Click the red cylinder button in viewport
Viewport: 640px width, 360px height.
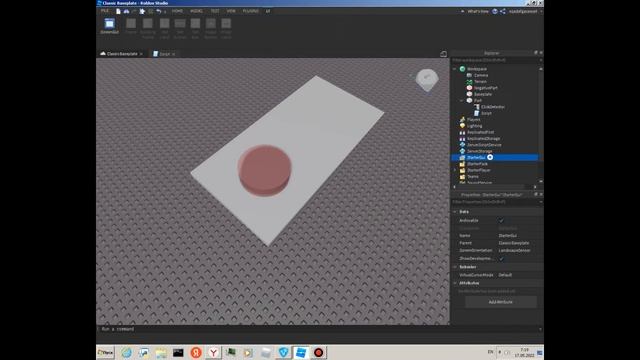pos(264,170)
